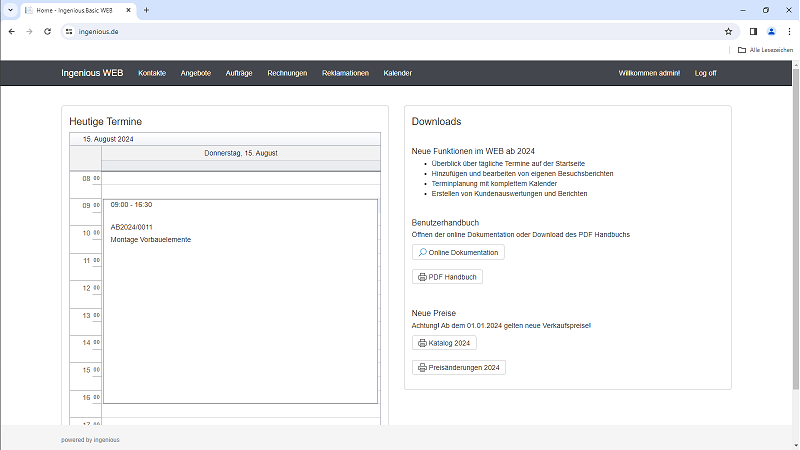Click the printer icon on Katalog 2024

422,343
